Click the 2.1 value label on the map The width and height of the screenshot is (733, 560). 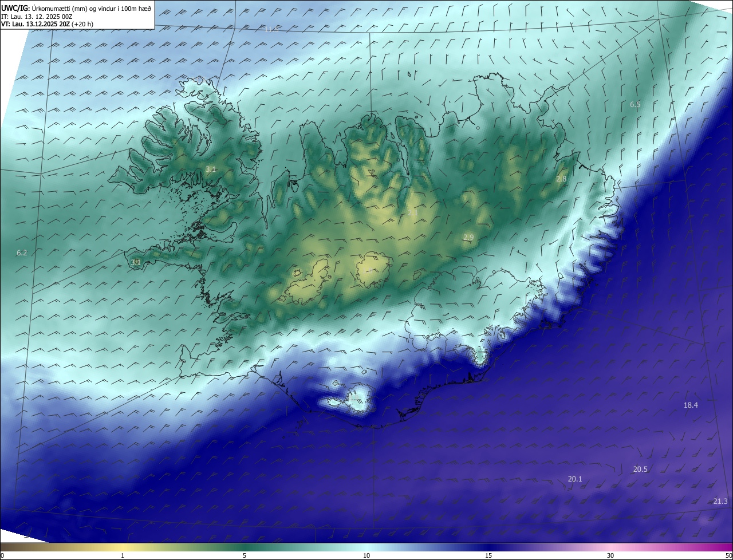(413, 213)
